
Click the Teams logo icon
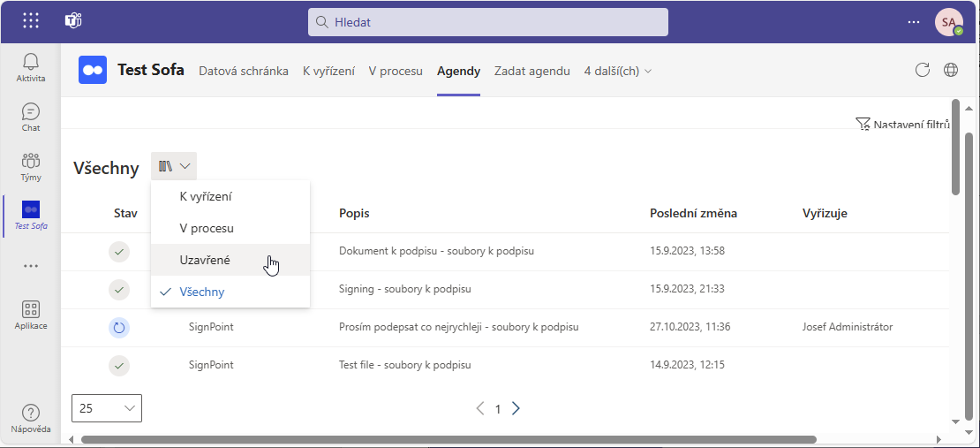(x=74, y=21)
